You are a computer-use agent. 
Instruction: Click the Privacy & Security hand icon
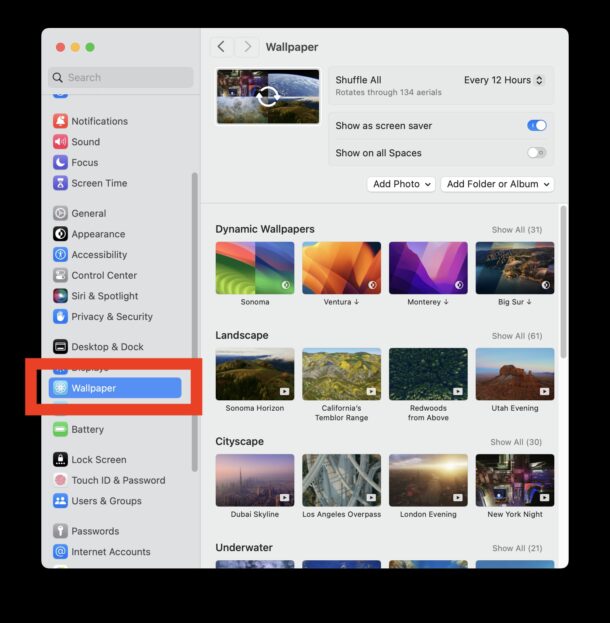click(x=60, y=317)
